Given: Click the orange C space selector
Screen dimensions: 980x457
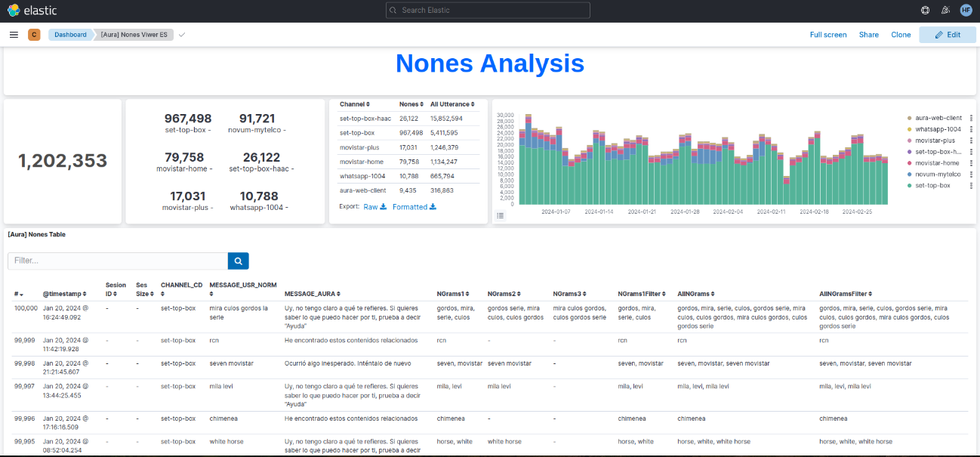Looking at the screenshot, I should tap(34, 35).
